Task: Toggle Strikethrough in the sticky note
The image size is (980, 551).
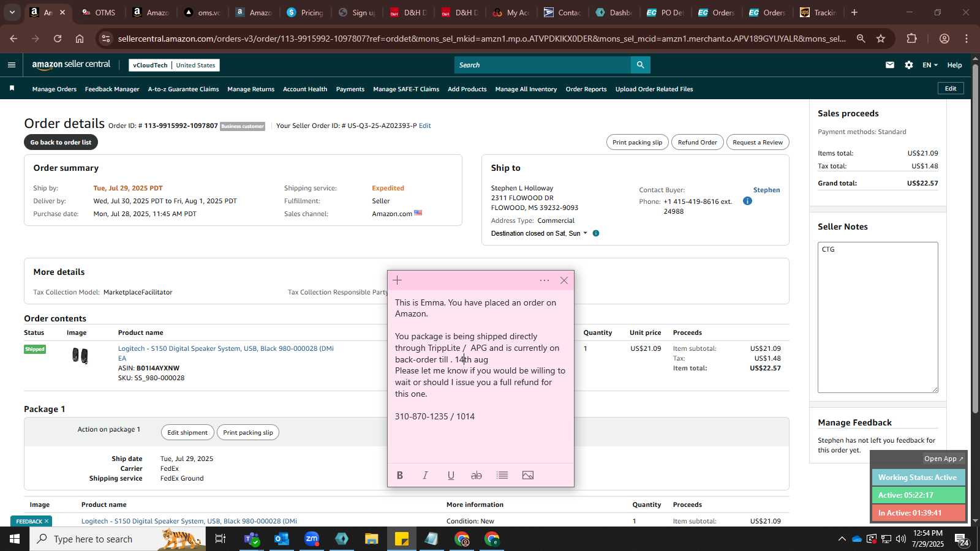Action: click(477, 475)
